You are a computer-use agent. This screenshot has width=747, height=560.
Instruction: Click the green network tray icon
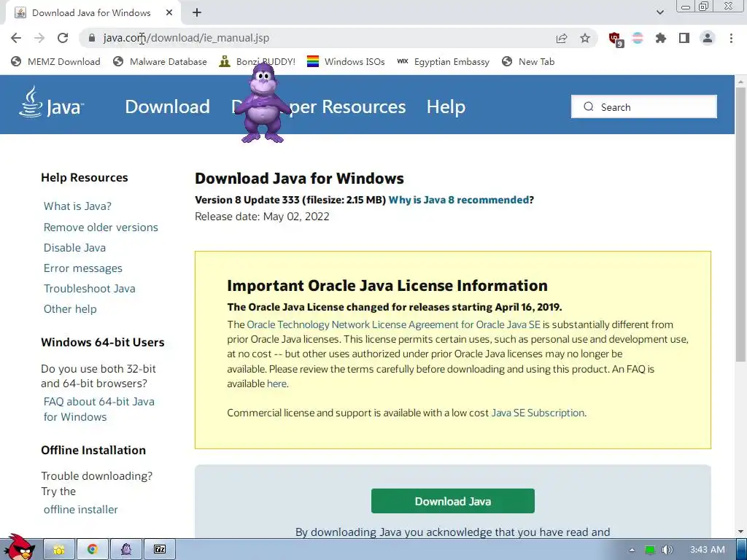pos(649,550)
